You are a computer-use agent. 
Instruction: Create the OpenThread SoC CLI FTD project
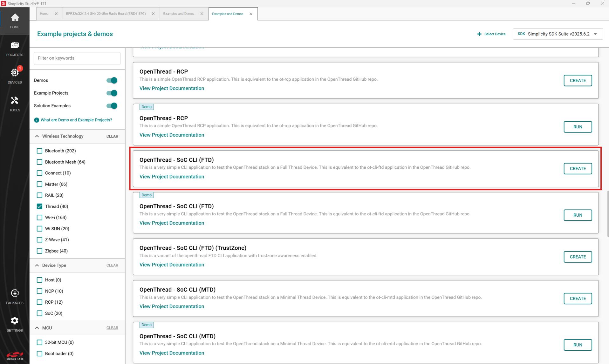click(578, 168)
